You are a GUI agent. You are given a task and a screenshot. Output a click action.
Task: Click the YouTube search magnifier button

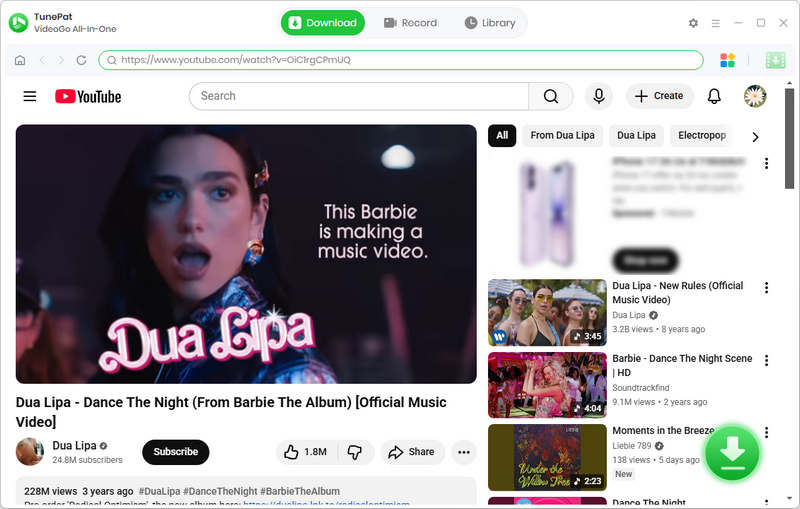pos(551,96)
